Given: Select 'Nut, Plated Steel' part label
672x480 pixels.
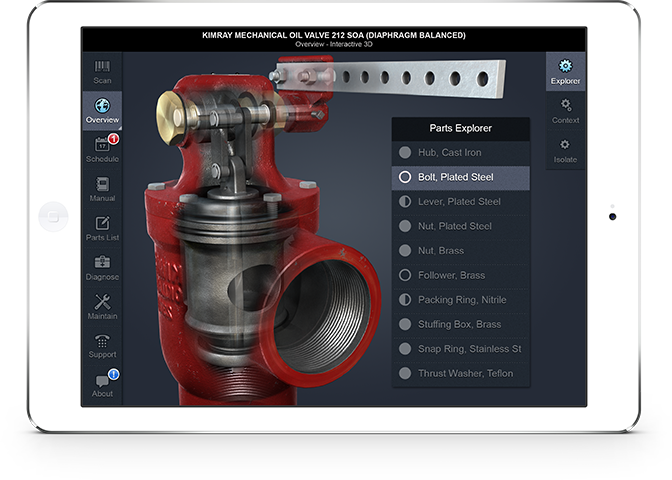Looking at the screenshot, I should point(455,226).
